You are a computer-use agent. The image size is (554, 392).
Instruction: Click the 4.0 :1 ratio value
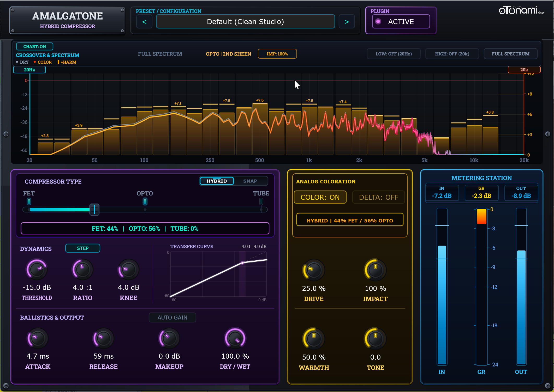point(82,287)
